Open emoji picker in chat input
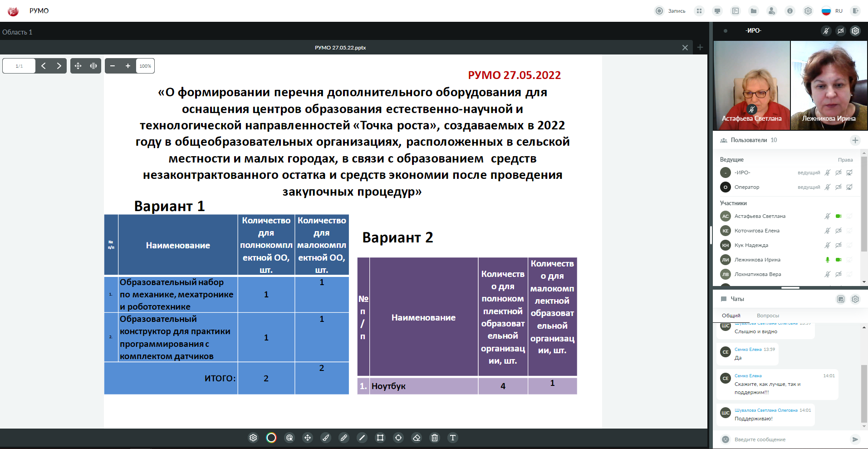This screenshot has height=449, width=868. pyautogui.click(x=726, y=439)
